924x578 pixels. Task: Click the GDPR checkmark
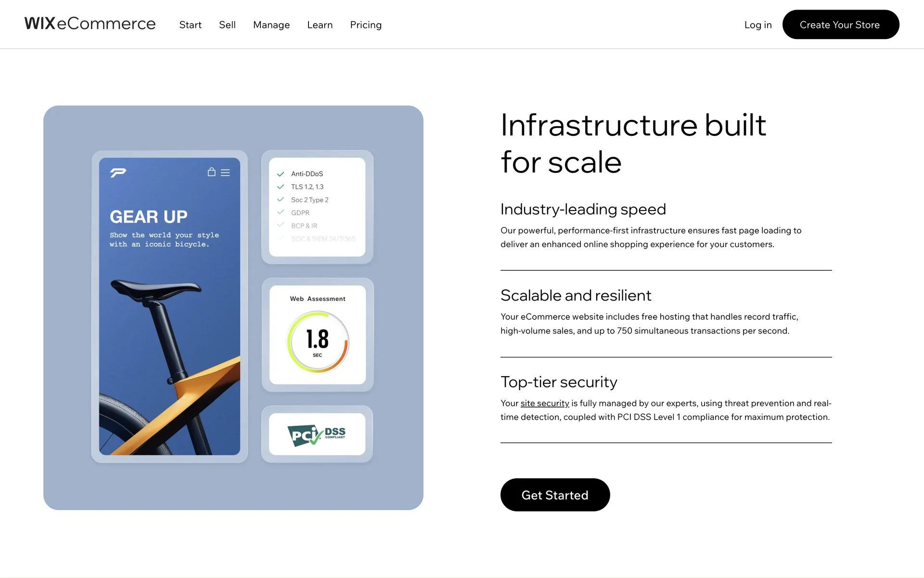pos(281,212)
